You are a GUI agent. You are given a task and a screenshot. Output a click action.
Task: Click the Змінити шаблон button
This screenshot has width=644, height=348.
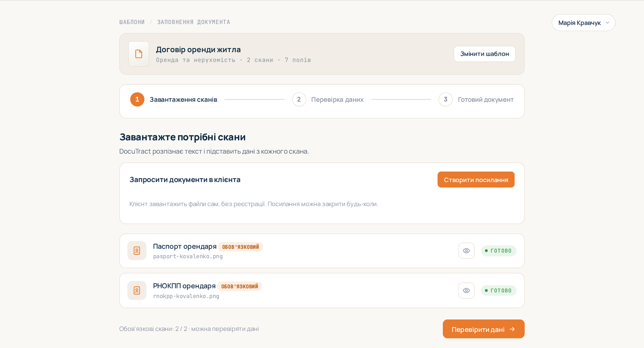[x=485, y=54]
